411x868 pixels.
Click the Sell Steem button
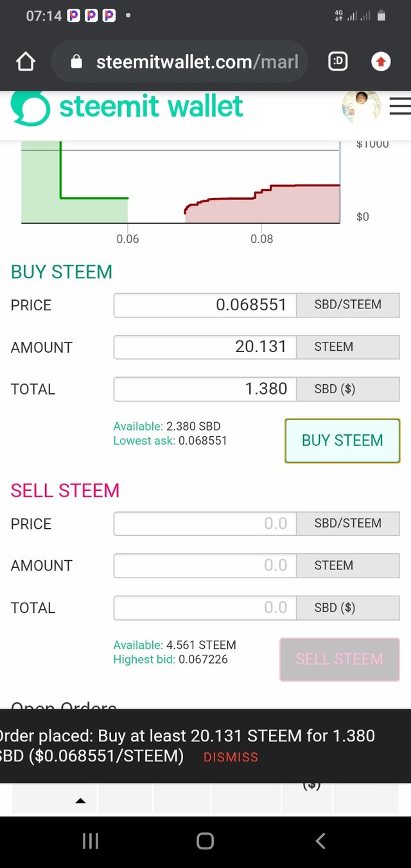[339, 659]
